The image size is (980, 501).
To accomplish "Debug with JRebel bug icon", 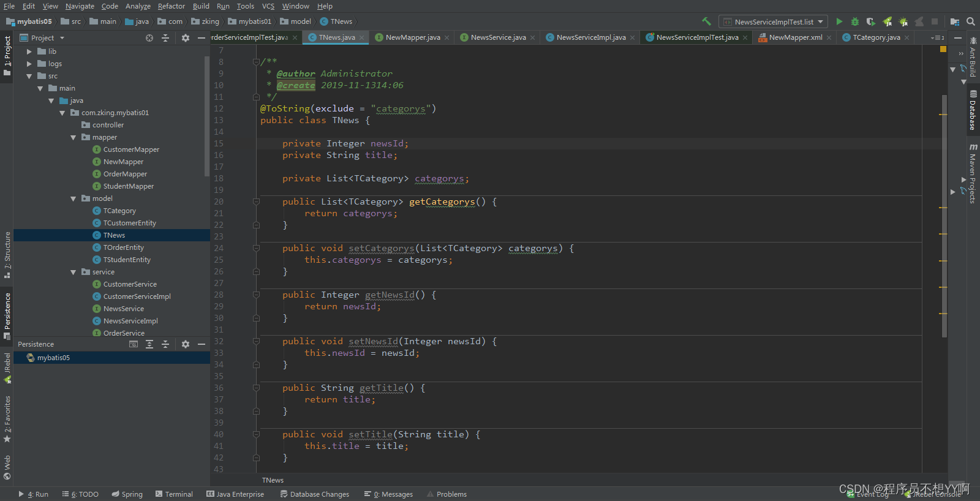I will tap(903, 21).
